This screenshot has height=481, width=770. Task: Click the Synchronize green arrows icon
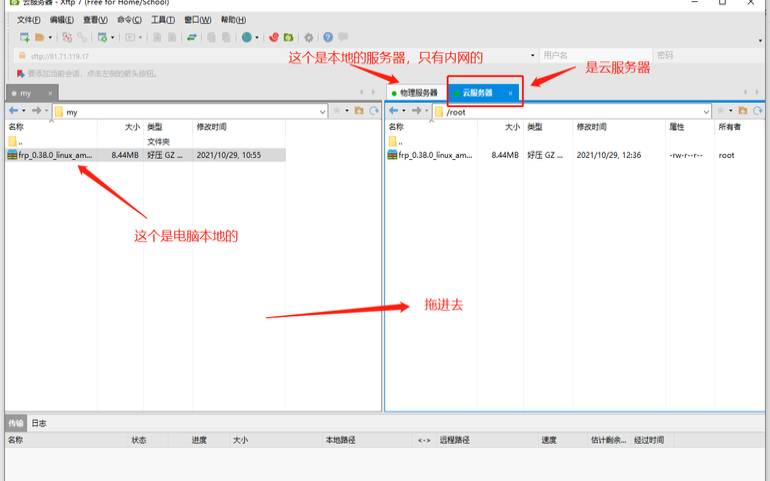192,37
